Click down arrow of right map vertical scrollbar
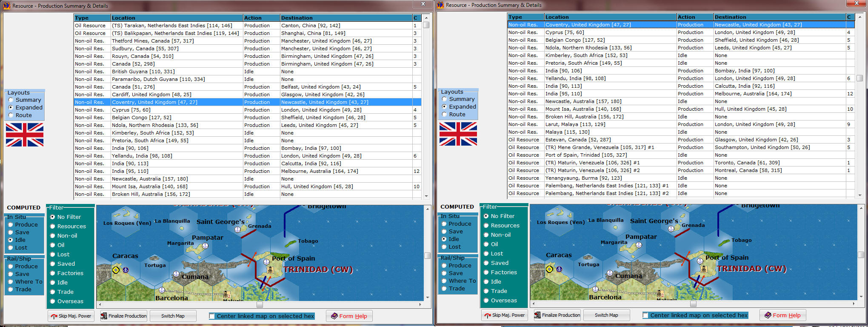 (861, 297)
